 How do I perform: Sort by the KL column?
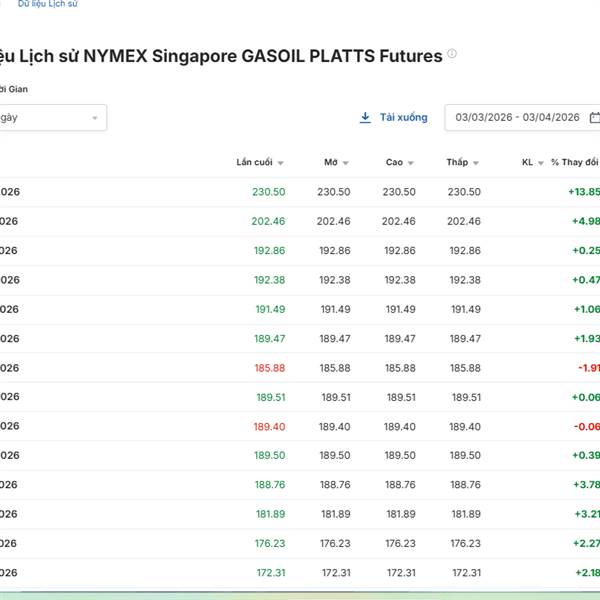click(x=532, y=162)
